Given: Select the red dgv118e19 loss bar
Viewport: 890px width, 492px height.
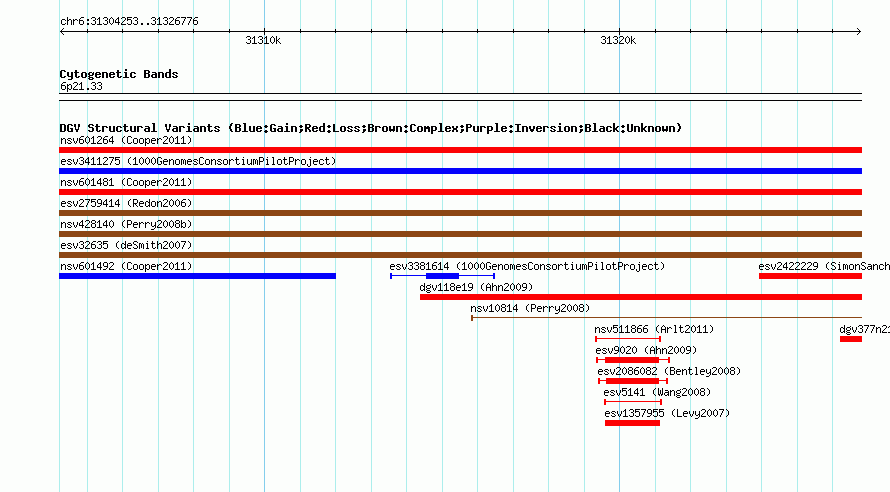Looking at the screenshot, I should (x=641, y=297).
